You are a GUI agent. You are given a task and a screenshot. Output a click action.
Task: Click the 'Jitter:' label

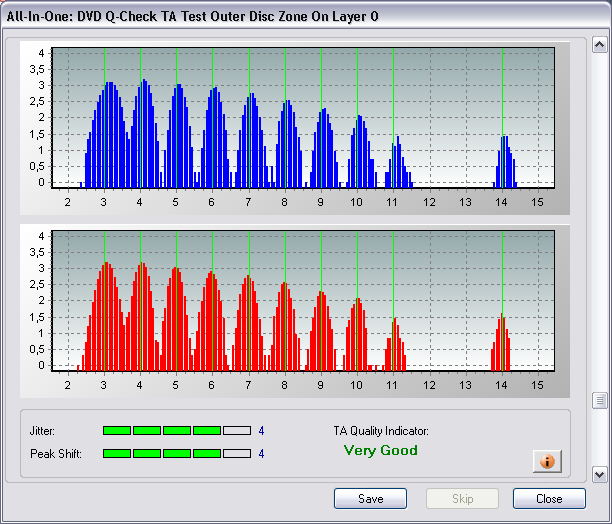[43, 431]
